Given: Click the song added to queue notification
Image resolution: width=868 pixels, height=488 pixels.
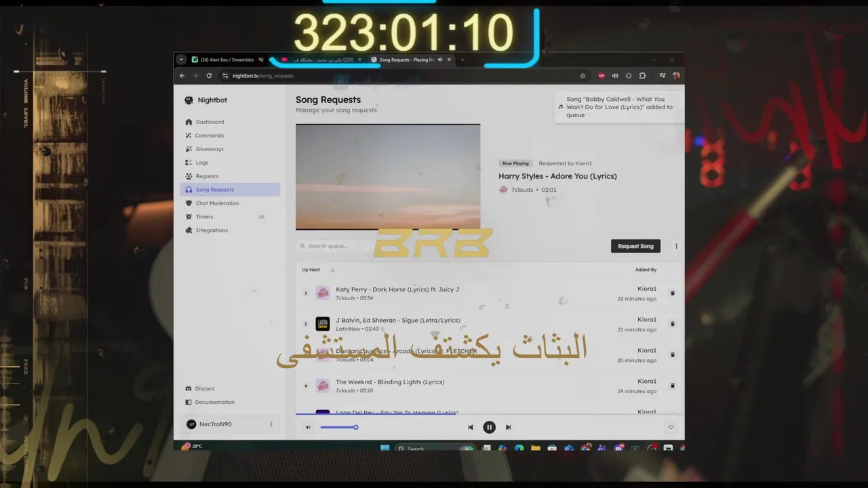Looking at the screenshot, I should point(618,107).
